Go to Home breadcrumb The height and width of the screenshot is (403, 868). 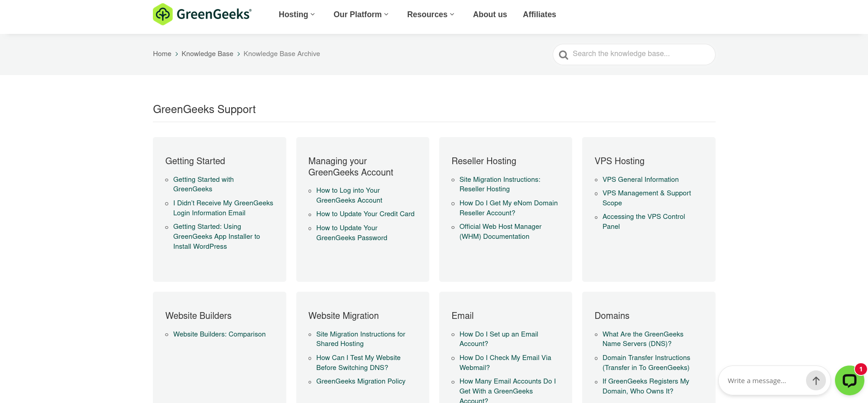pyautogui.click(x=162, y=54)
